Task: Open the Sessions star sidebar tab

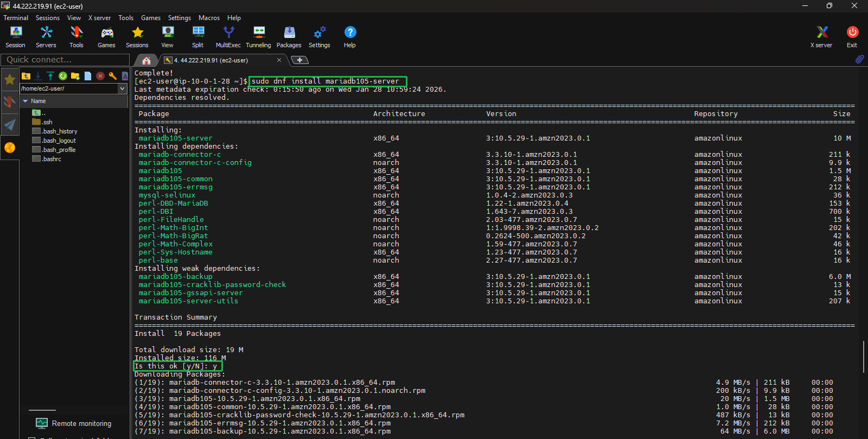Action: coord(10,80)
